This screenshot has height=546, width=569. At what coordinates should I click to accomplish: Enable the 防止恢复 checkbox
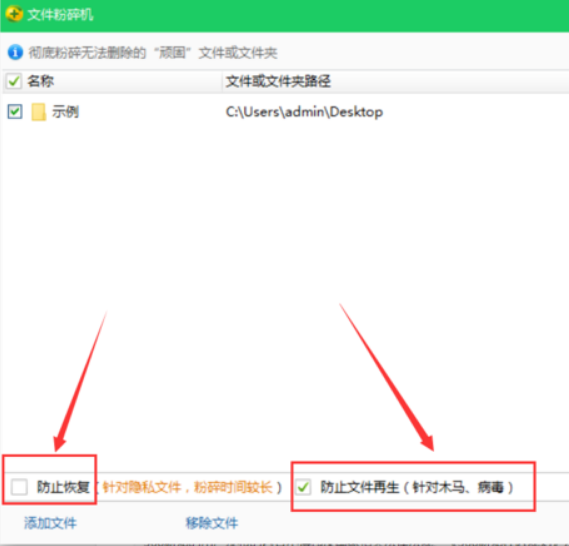(x=19, y=487)
